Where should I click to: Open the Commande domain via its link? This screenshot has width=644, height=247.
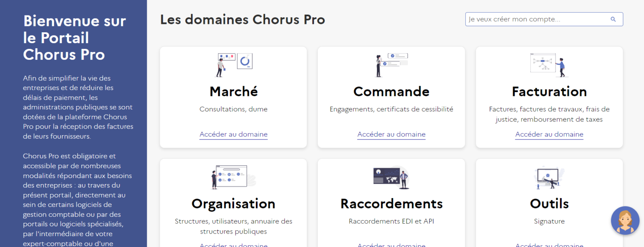click(x=391, y=134)
